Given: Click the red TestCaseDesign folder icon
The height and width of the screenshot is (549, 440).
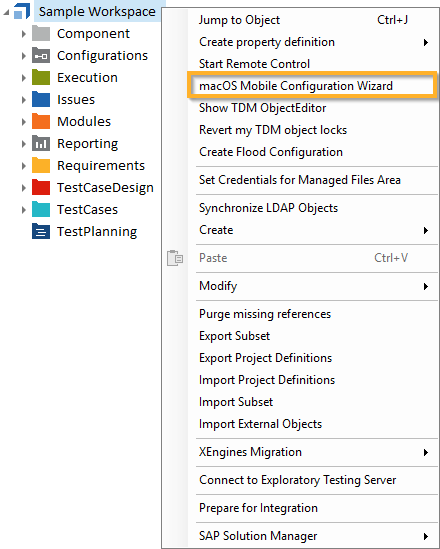Looking at the screenshot, I should tap(41, 187).
